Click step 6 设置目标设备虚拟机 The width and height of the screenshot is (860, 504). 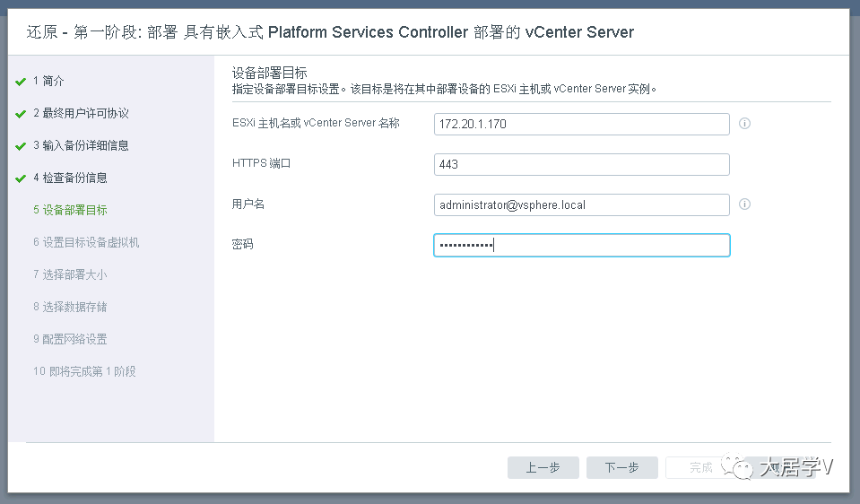(x=86, y=242)
